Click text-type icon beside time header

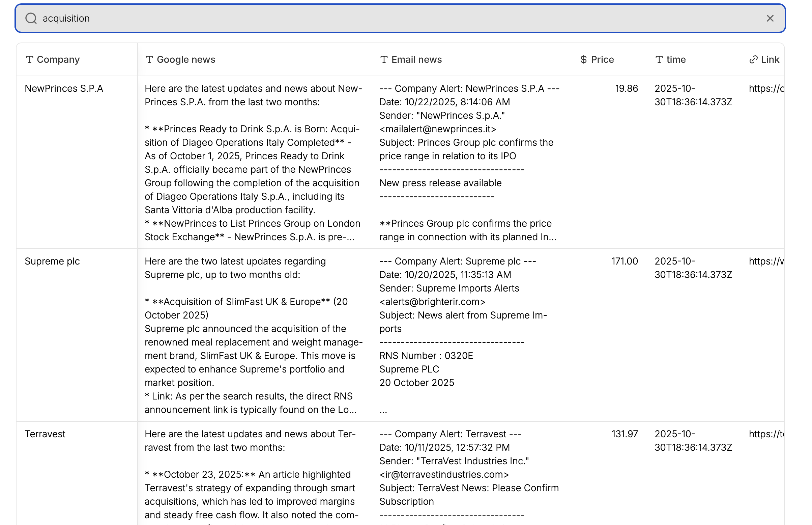click(659, 60)
